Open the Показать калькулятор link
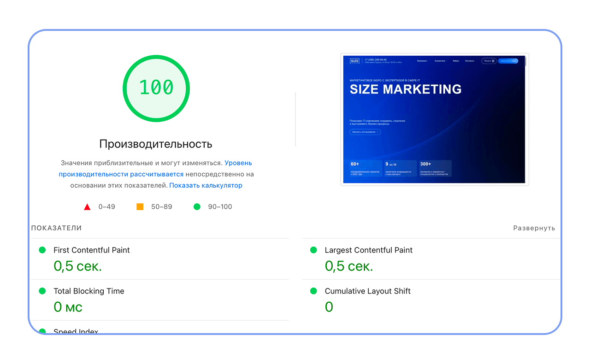Viewport: 590px width, 364px height. [x=206, y=185]
